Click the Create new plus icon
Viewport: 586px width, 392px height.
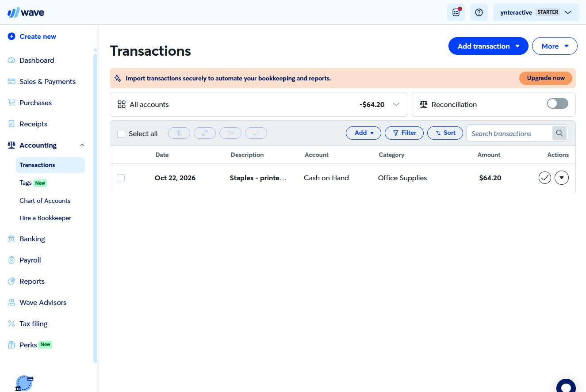pos(11,37)
